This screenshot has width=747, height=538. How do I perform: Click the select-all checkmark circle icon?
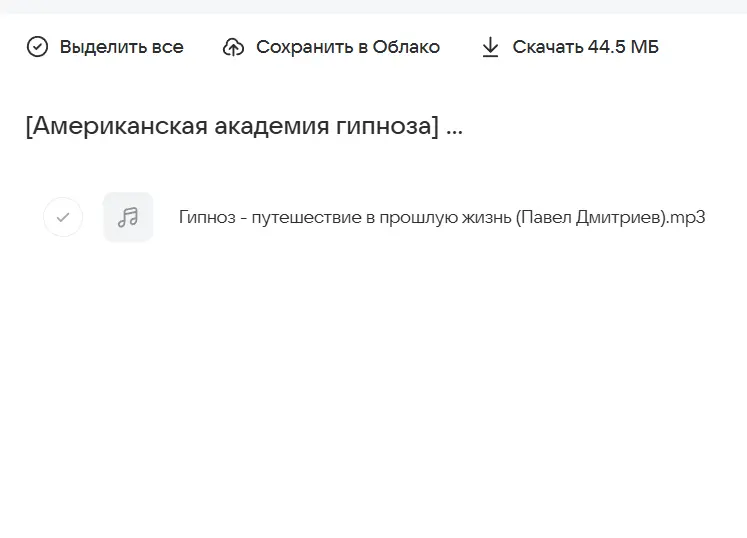[x=37, y=47]
